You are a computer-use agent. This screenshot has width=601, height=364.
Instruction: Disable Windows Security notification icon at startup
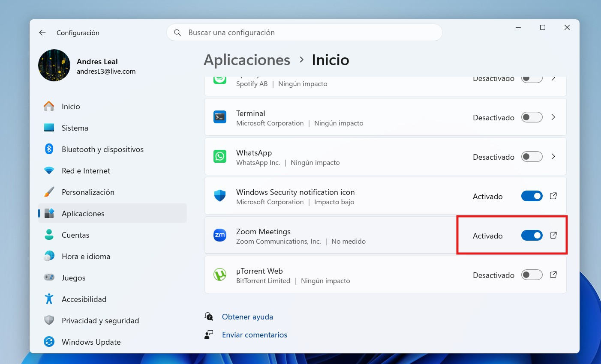pyautogui.click(x=532, y=196)
